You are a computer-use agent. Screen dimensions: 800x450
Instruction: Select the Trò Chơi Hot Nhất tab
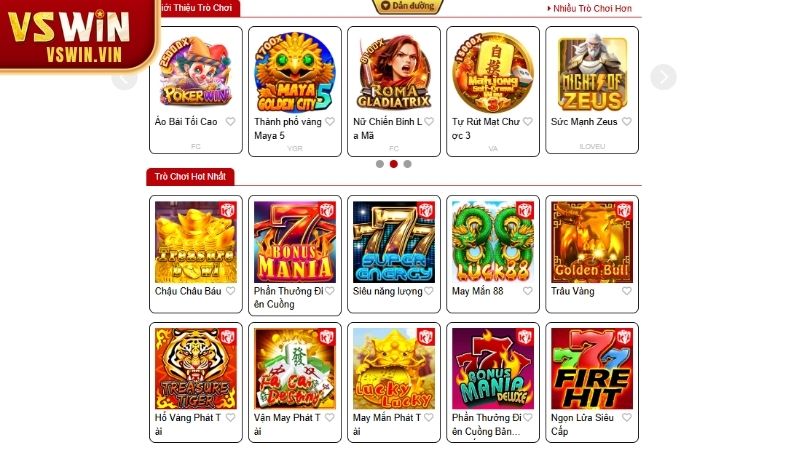[190, 177]
